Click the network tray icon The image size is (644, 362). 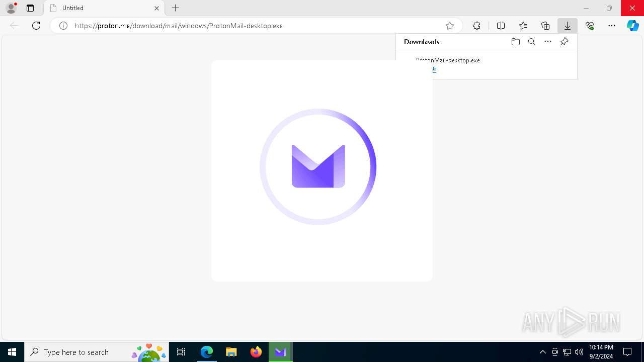(x=567, y=352)
